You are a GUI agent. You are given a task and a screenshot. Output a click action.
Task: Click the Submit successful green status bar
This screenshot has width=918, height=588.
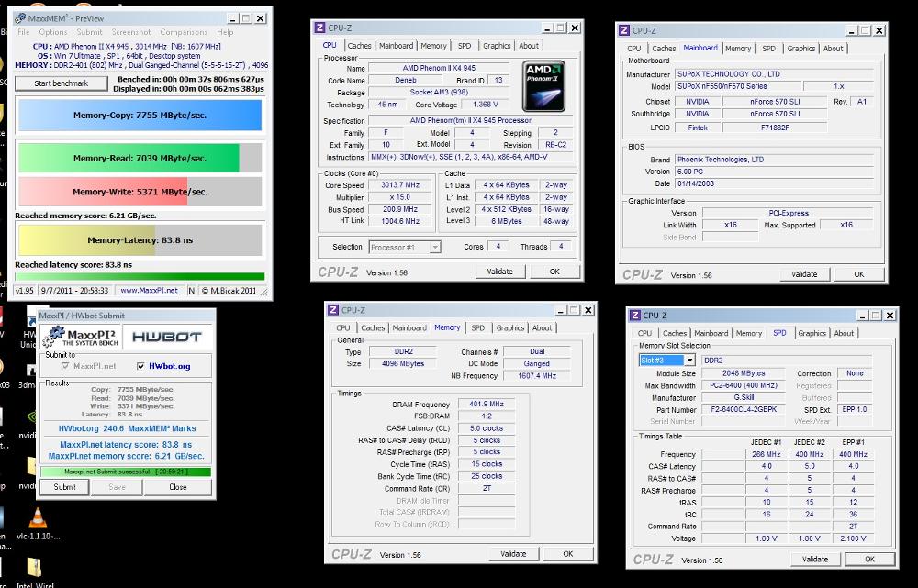tap(126, 472)
